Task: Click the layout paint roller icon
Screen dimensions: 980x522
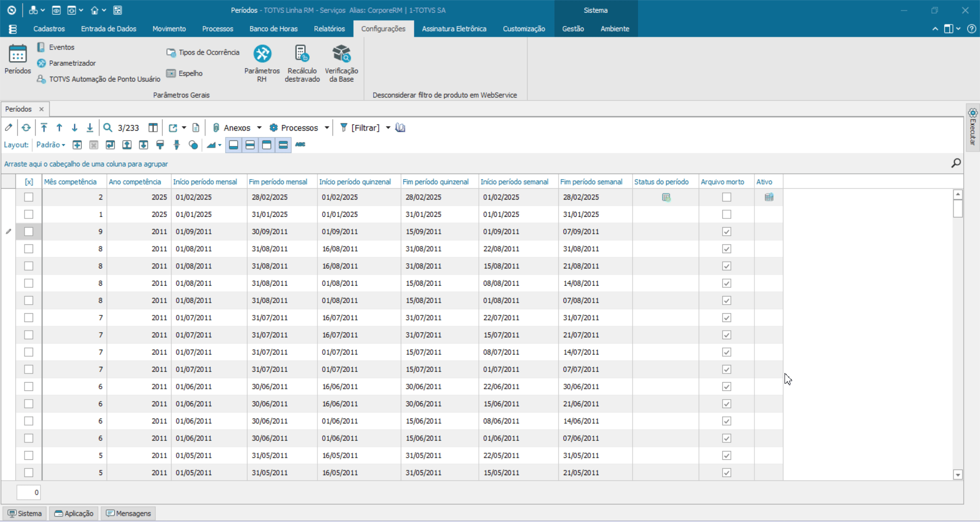Action: (x=160, y=145)
